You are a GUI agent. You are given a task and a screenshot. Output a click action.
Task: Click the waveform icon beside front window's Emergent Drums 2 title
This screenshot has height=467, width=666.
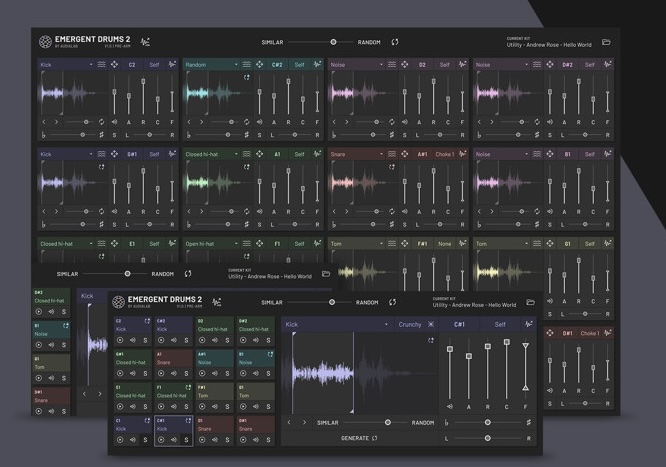coord(217,302)
